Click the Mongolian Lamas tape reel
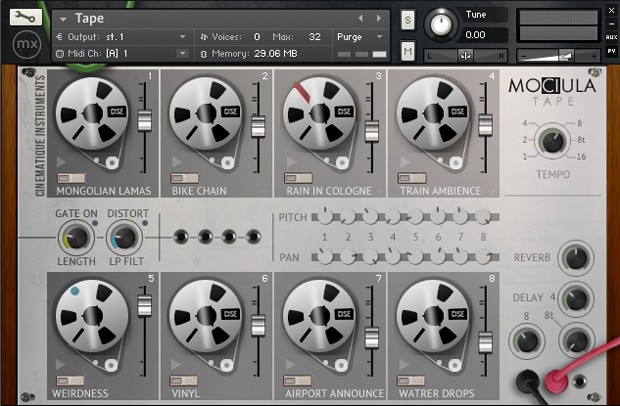This screenshot has width=620, height=406. tap(92, 114)
